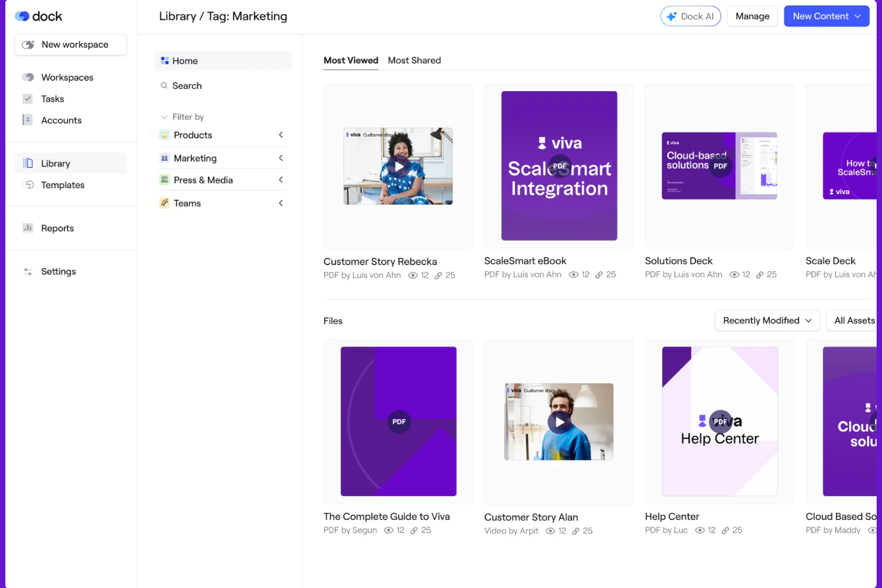This screenshot has width=882, height=588.
Task: Click the Teams rainbow icon
Action: (164, 203)
